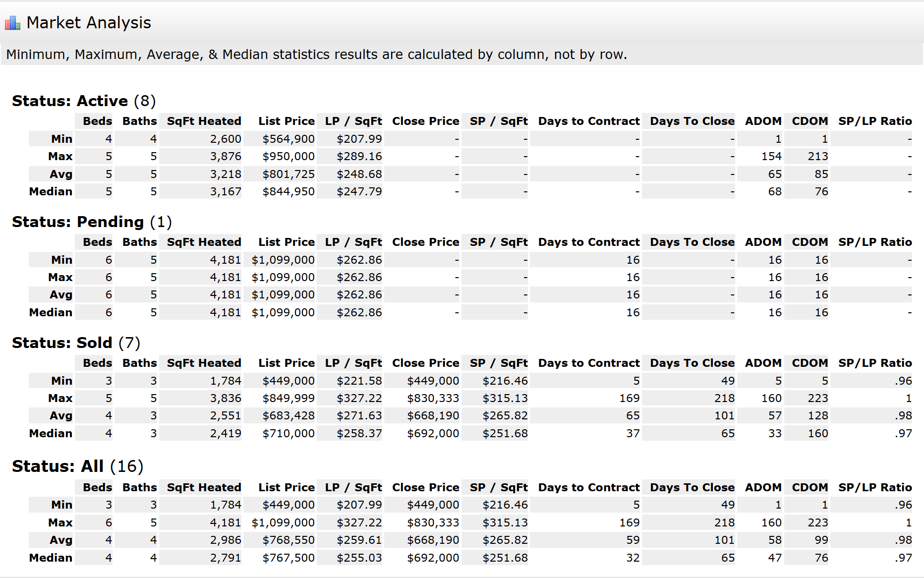
Task: Click the Market Analysis bar chart icon
Action: point(12,23)
